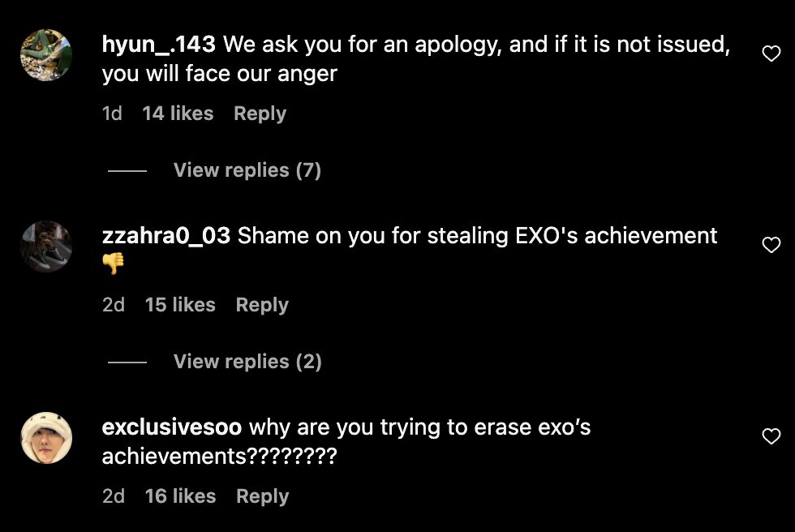Open exclusivesoo's profile photo
The image size is (795, 532).
tap(46, 438)
